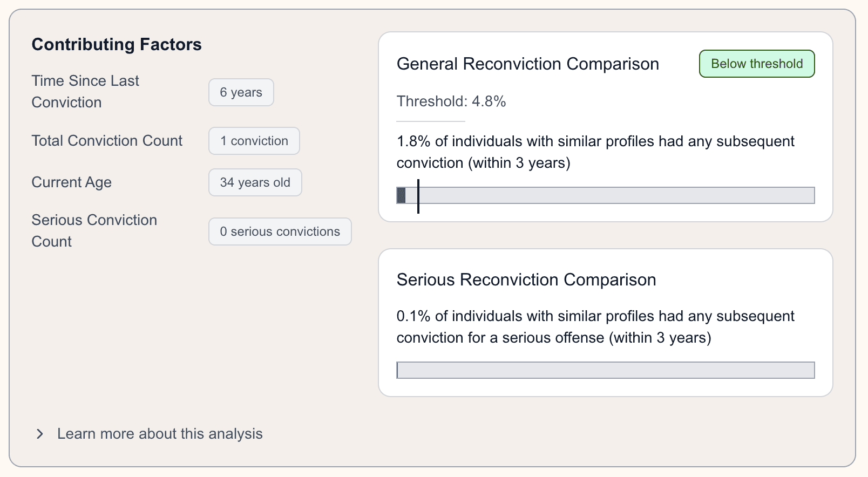Image resolution: width=868 pixels, height=477 pixels.
Task: Click the 1.8% of individuals description text
Action: point(595,152)
